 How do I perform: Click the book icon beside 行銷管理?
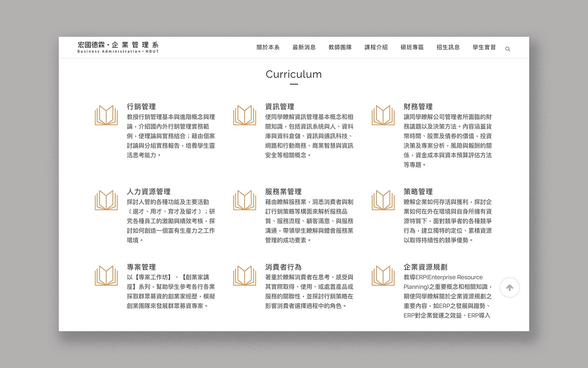click(x=106, y=115)
